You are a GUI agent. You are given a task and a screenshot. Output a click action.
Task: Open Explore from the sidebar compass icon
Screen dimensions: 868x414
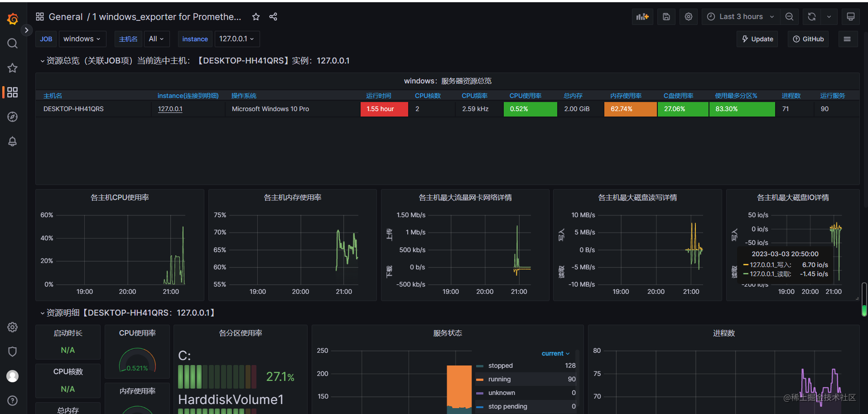coord(12,117)
